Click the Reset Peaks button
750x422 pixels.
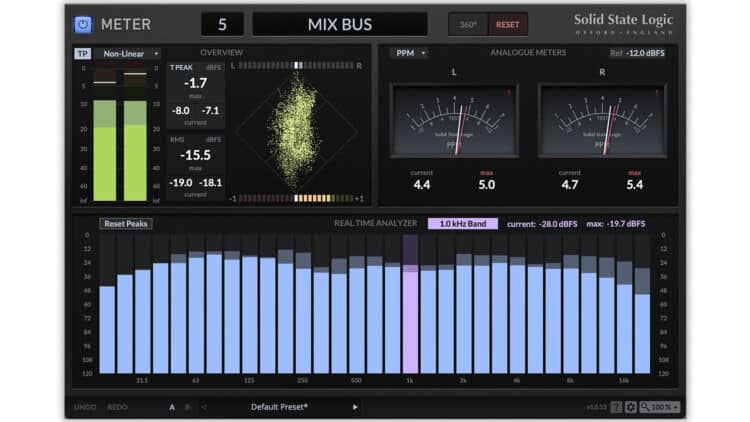(x=126, y=223)
